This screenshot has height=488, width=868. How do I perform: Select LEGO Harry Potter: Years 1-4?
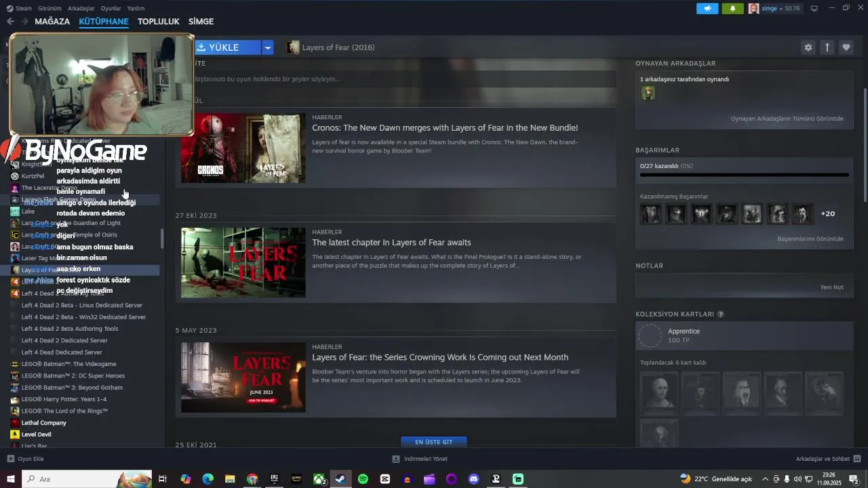64,399
